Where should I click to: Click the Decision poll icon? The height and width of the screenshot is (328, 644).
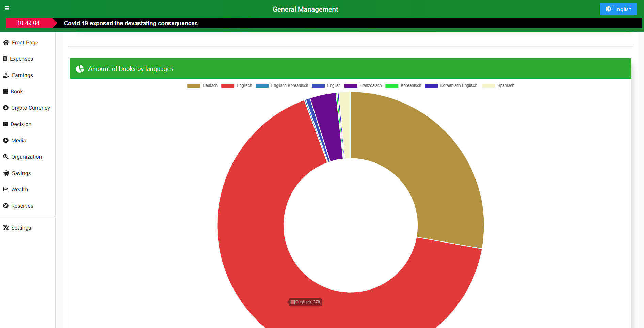pyautogui.click(x=5, y=124)
